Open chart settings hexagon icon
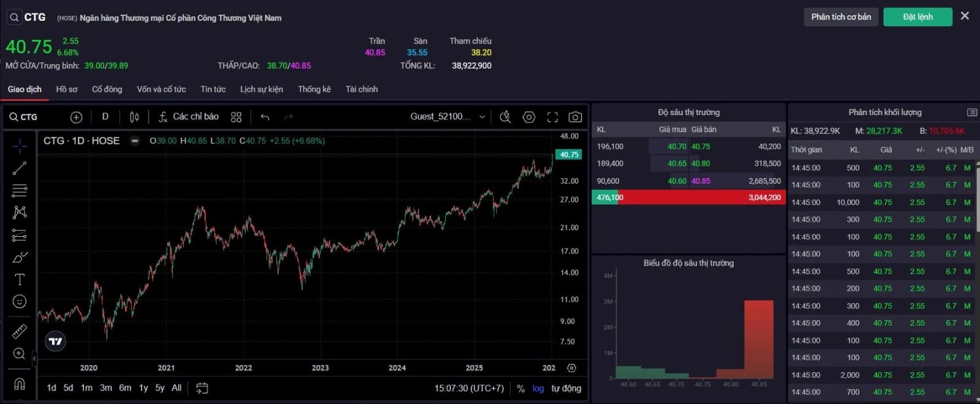The width and height of the screenshot is (980, 404). pyautogui.click(x=529, y=117)
